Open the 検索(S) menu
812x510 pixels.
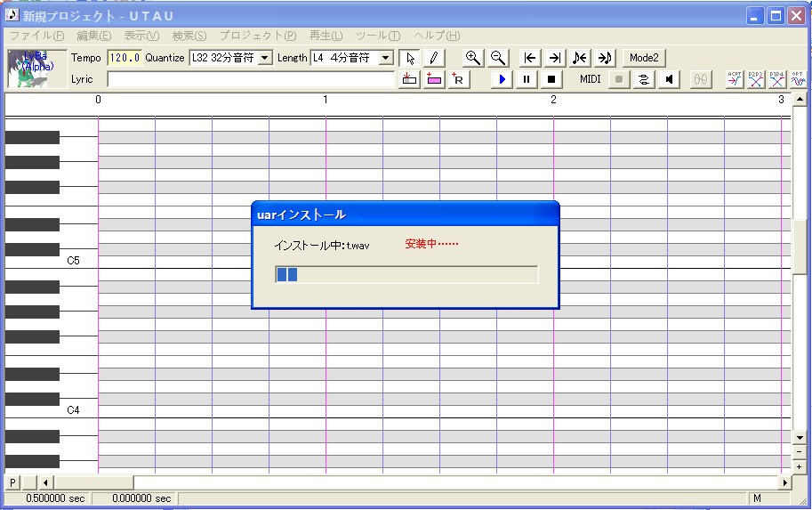click(x=189, y=36)
